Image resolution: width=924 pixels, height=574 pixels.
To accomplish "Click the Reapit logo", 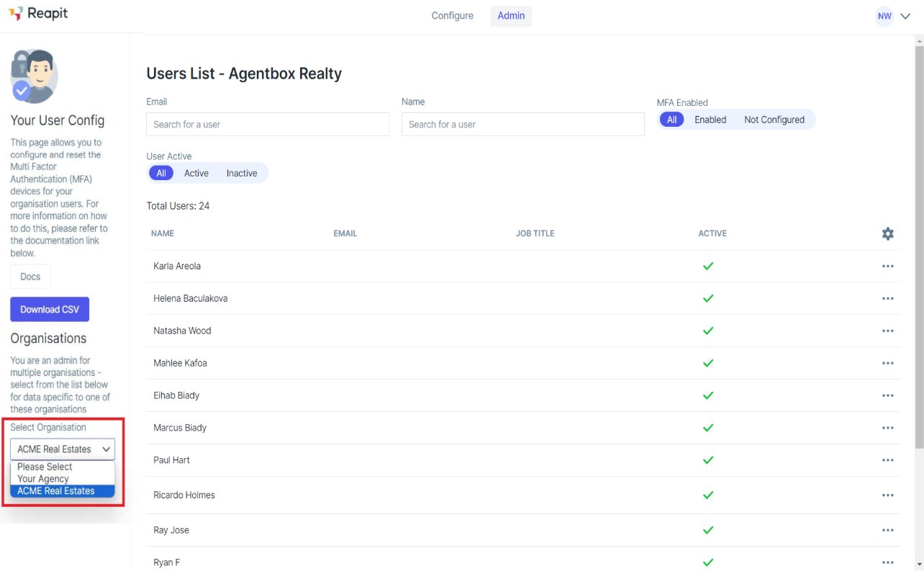I will coord(38,14).
